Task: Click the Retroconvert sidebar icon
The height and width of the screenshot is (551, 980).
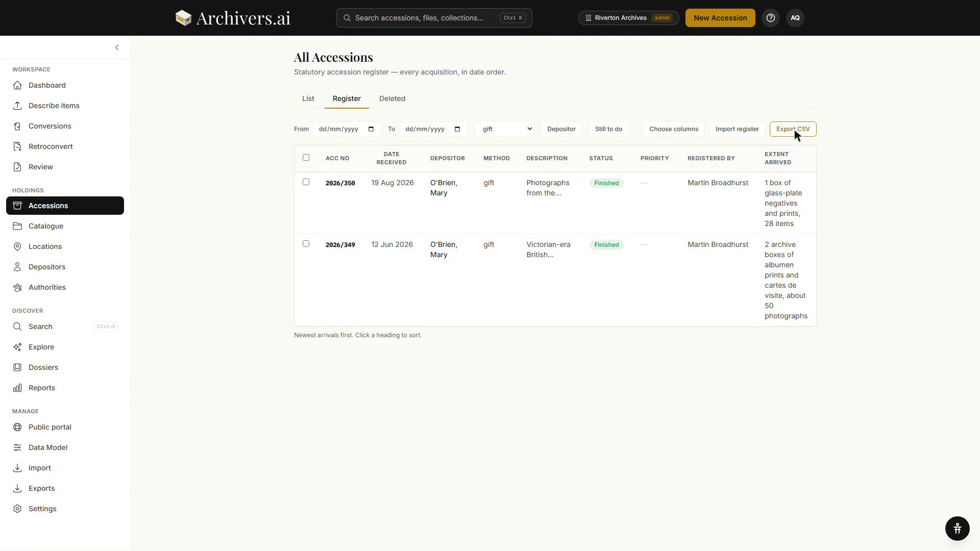Action: point(17,146)
